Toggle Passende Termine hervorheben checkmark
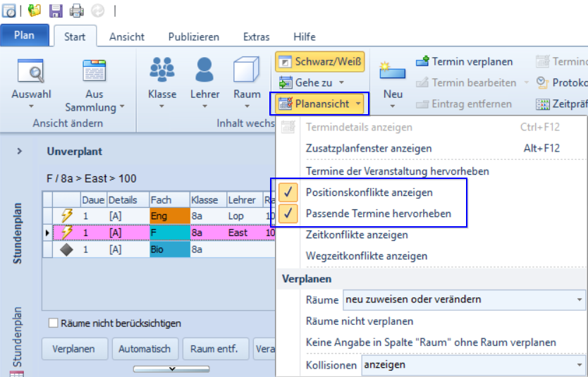The image size is (588, 377). [x=288, y=214]
